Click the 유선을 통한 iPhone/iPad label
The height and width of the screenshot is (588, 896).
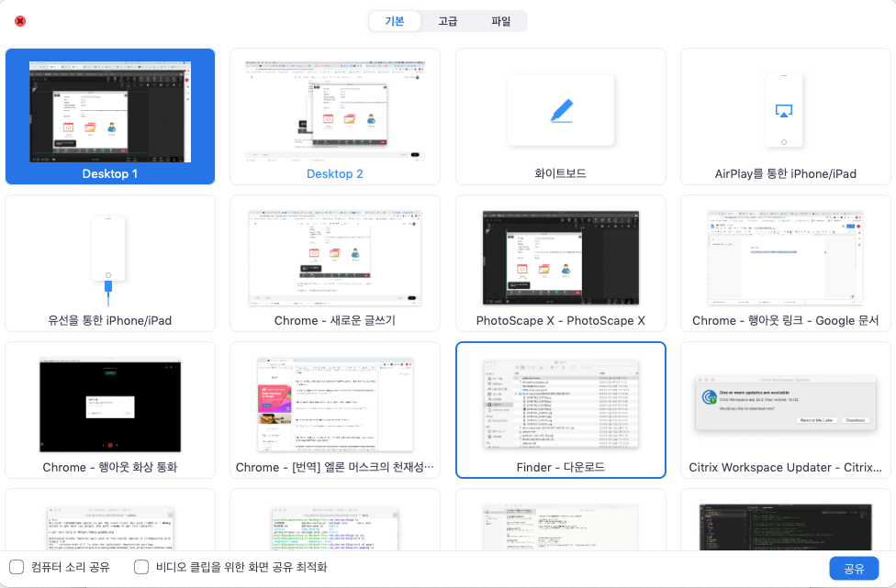tap(110, 320)
